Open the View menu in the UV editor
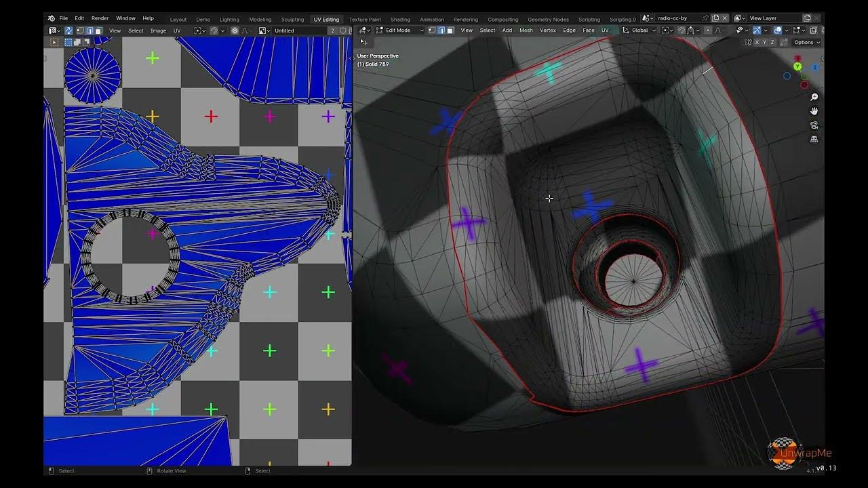This screenshot has height=488, width=868. pos(115,30)
